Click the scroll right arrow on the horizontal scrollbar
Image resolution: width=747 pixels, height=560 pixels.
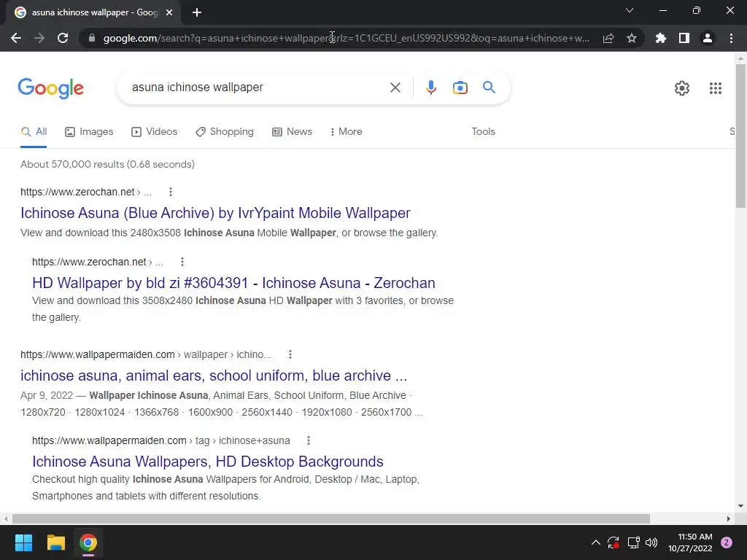pyautogui.click(x=729, y=518)
